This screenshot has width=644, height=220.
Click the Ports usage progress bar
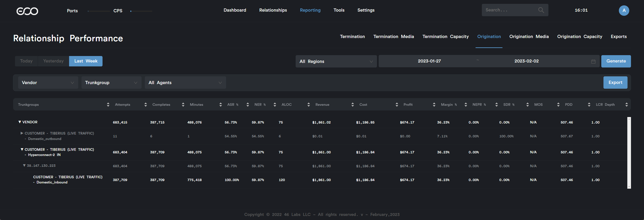(x=99, y=11)
